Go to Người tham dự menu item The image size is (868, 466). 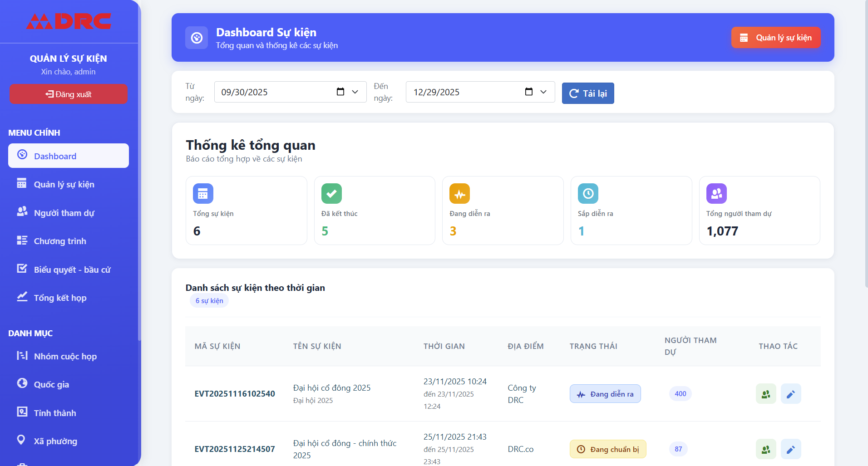click(64, 213)
